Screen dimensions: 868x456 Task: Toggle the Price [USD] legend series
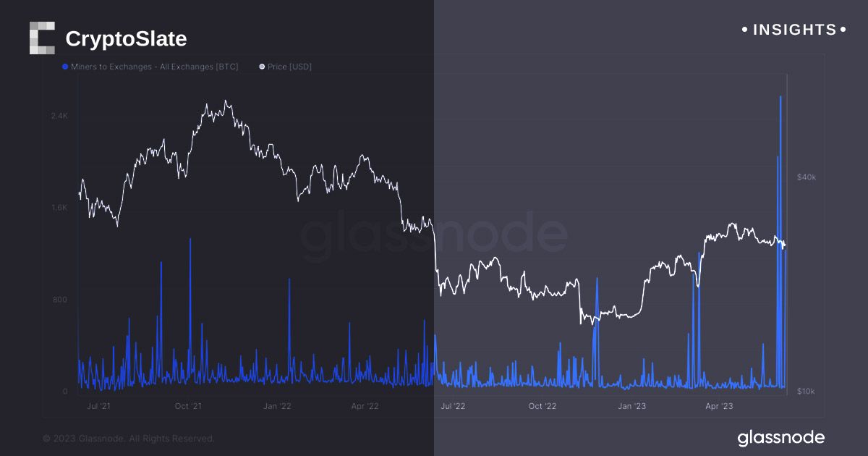[x=289, y=67]
